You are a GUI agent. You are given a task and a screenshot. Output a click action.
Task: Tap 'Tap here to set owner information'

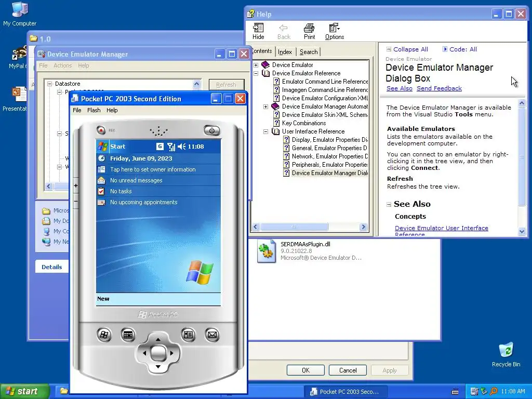(153, 169)
